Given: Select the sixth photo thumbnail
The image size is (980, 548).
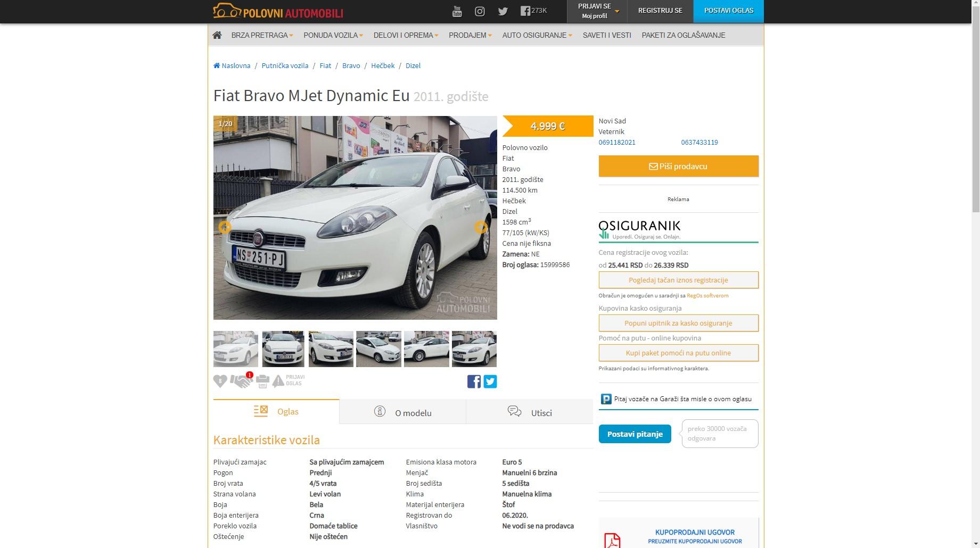Looking at the screenshot, I should [474, 349].
